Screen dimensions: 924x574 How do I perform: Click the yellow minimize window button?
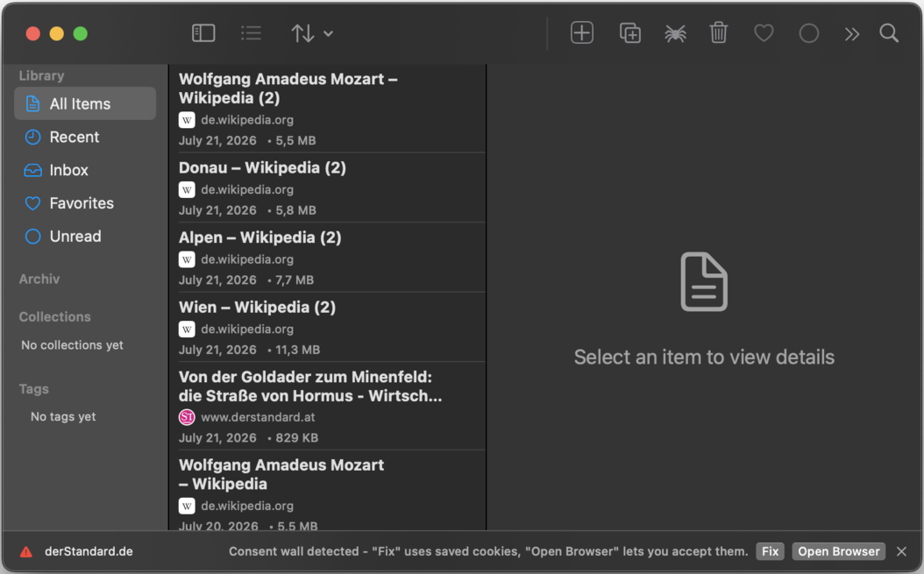pyautogui.click(x=57, y=33)
